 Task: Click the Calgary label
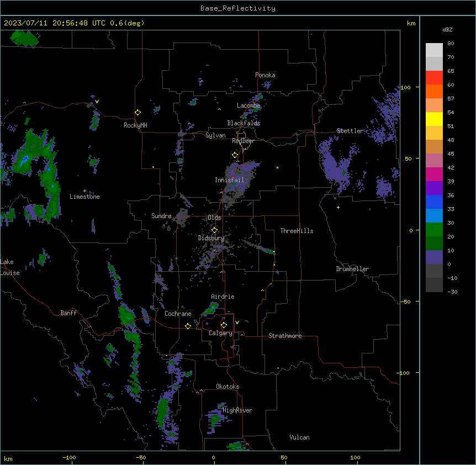coord(220,333)
